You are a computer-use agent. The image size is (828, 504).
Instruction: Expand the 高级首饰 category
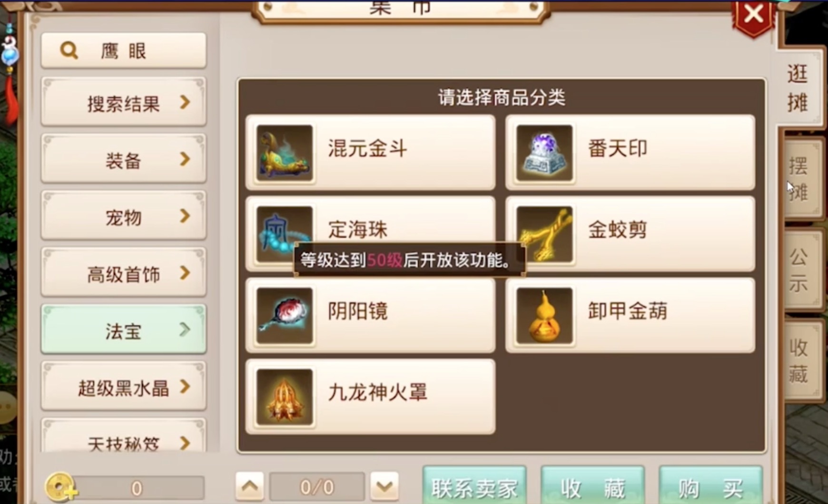click(124, 272)
